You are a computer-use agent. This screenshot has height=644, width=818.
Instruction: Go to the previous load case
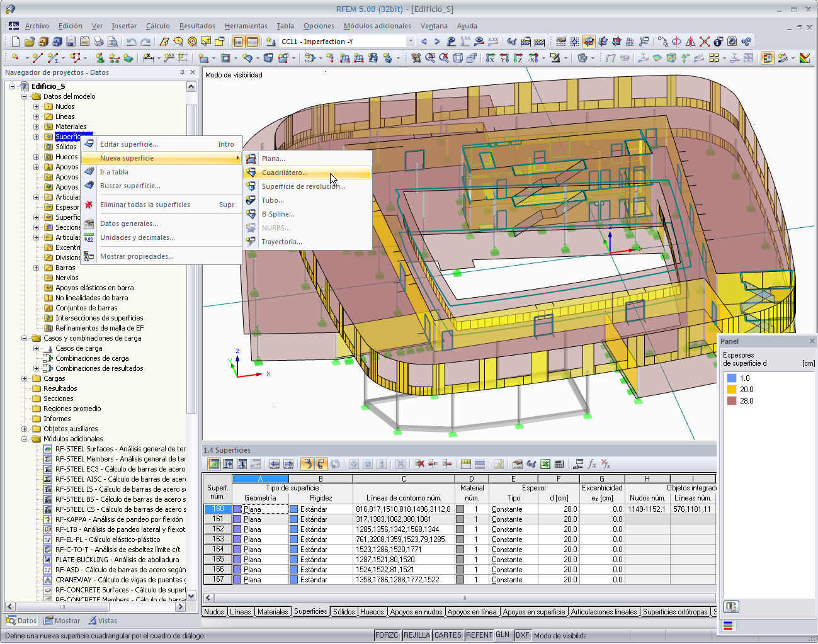point(424,42)
